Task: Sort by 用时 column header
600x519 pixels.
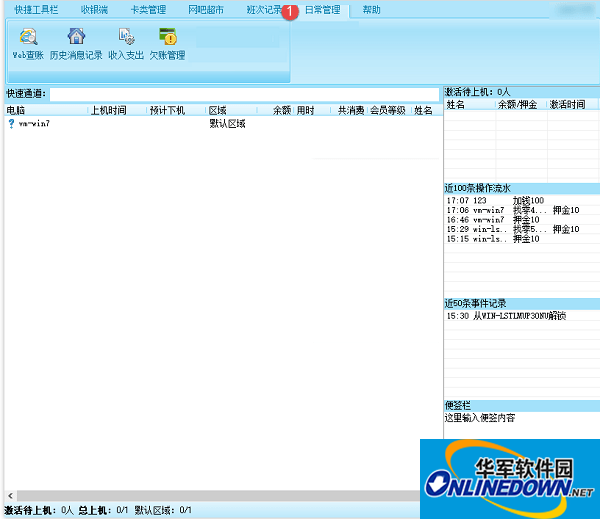Action: [x=313, y=110]
